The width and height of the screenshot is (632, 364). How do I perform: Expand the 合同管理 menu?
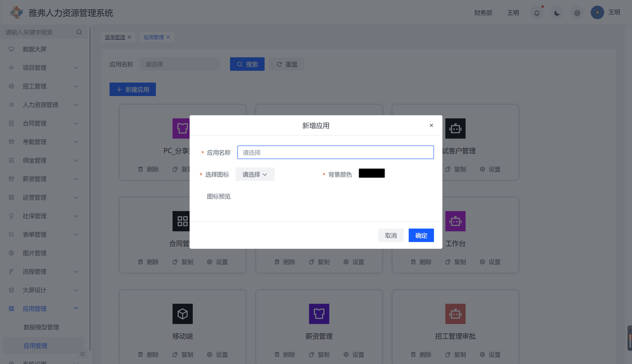click(44, 123)
